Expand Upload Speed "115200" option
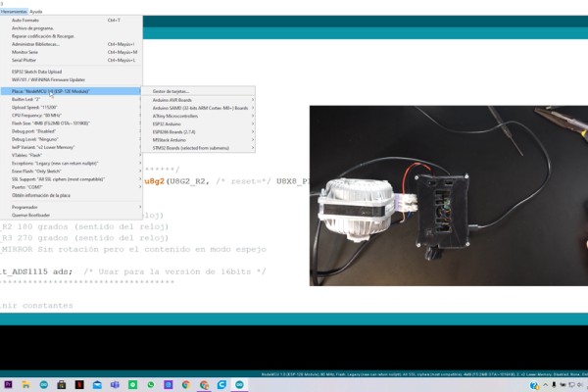This screenshot has width=588, height=392. click(x=72, y=107)
